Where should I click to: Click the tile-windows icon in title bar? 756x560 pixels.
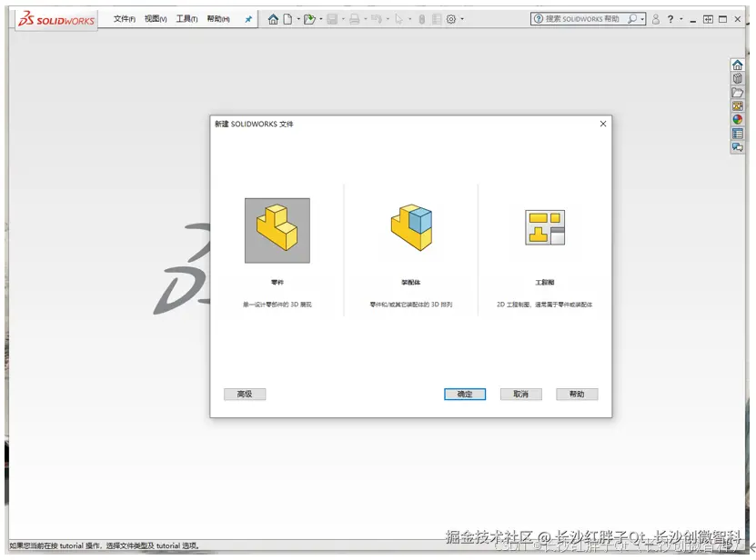tap(708, 19)
